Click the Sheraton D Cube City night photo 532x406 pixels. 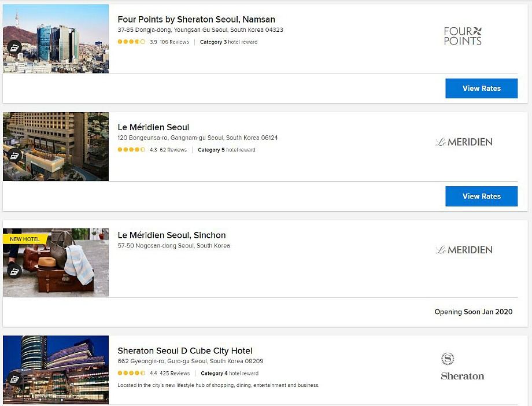click(x=56, y=370)
